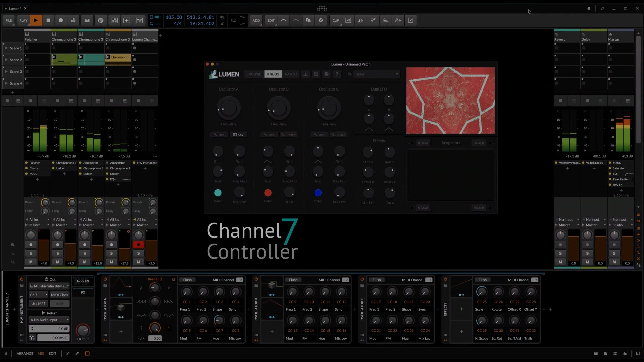
Task: Open the IAC-drivrutin MIDI output dropdown
Action: [x=49, y=286]
